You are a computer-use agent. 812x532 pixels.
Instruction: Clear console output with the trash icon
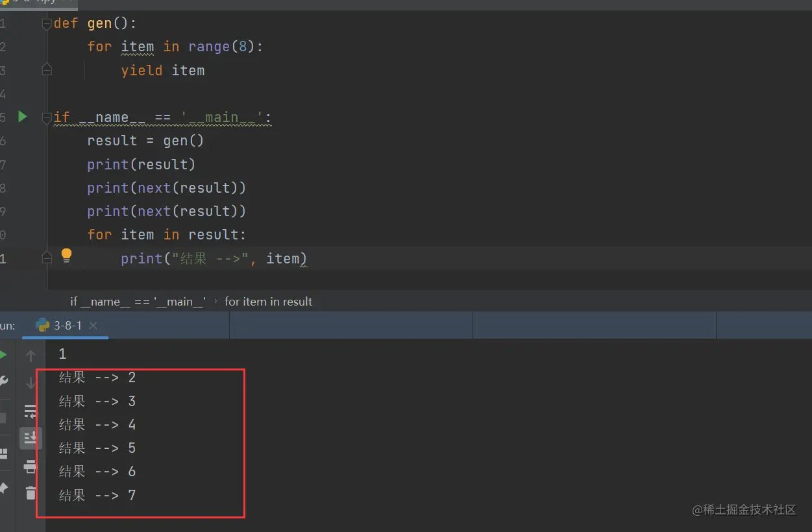31,493
